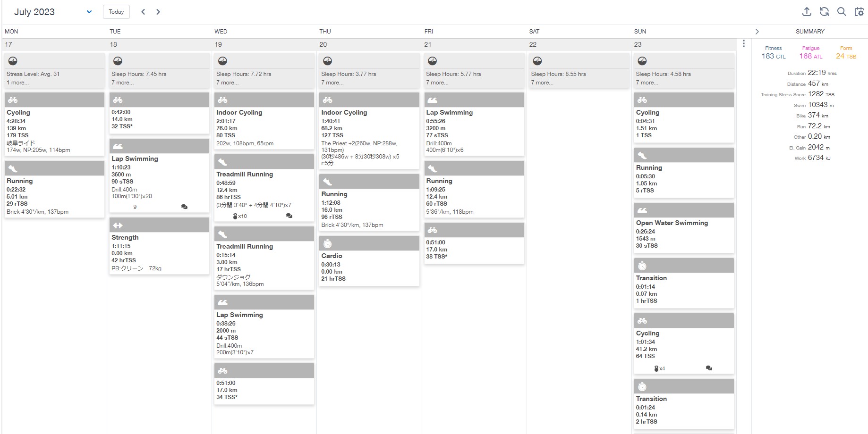Click the SUN column header
Image resolution: width=868 pixels, height=434 pixels.
point(640,32)
